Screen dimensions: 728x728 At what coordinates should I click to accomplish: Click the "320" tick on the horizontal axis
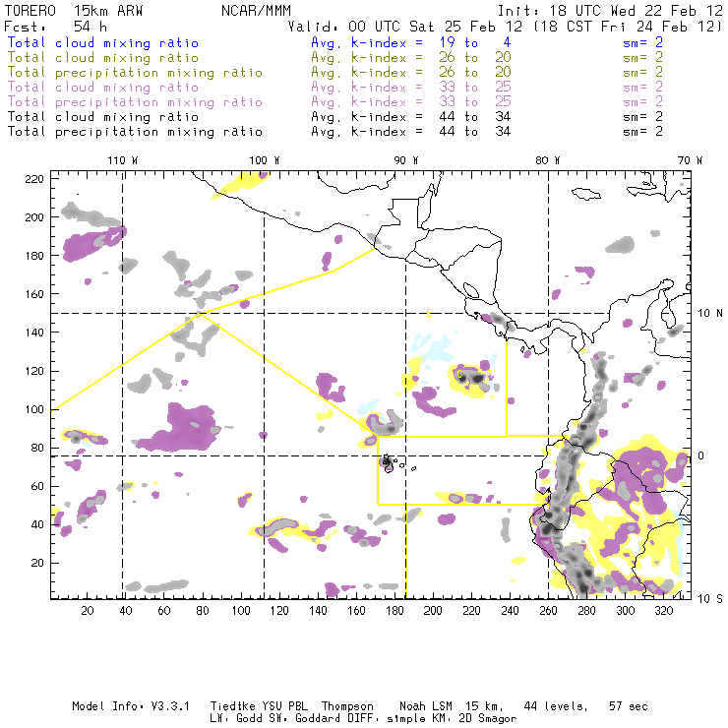click(663, 611)
